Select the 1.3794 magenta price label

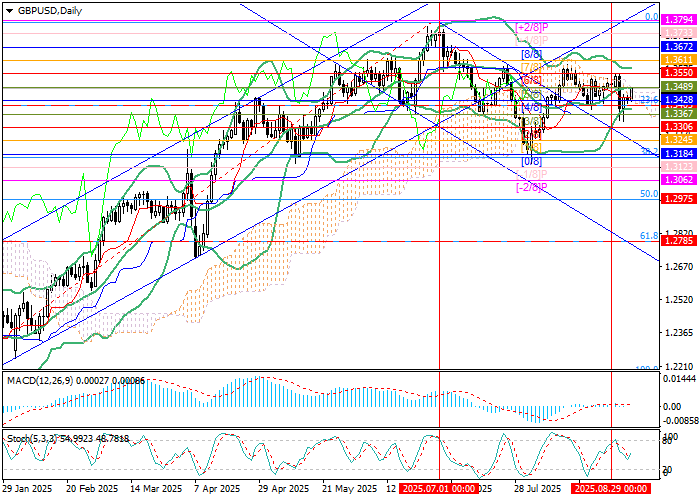[679, 20]
